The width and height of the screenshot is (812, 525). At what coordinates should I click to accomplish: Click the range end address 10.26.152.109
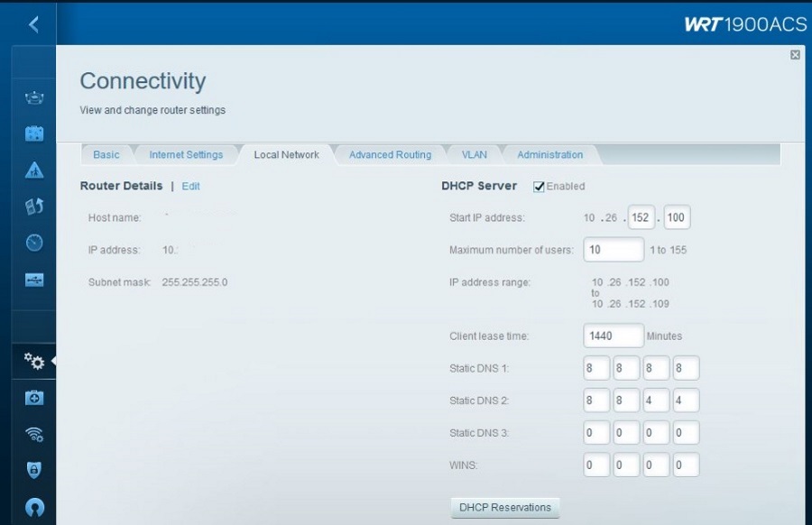[631, 304]
